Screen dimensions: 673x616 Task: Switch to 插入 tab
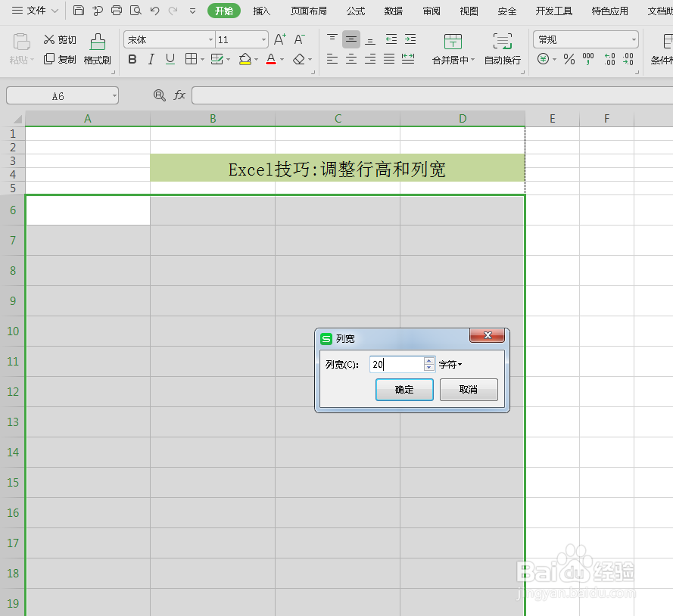point(261,11)
